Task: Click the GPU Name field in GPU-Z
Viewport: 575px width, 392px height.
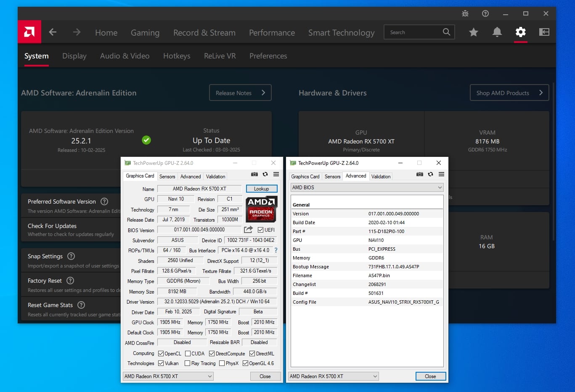Action: tap(199, 189)
